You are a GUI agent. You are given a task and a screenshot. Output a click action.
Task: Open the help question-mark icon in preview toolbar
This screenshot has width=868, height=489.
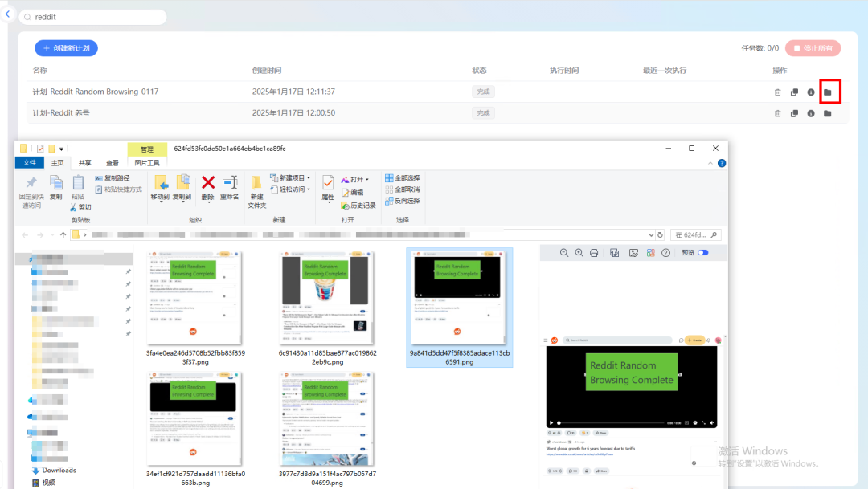click(x=665, y=252)
